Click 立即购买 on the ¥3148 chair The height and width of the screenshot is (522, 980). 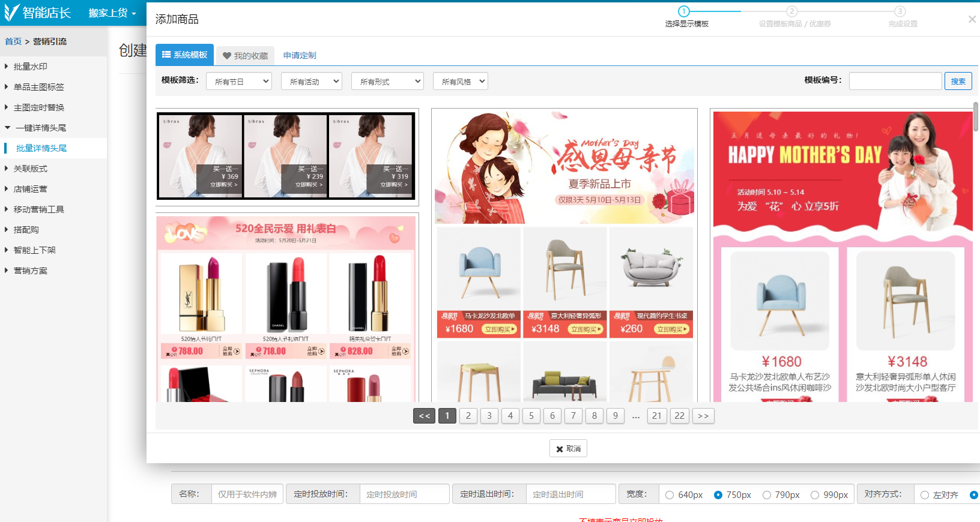[585, 329]
